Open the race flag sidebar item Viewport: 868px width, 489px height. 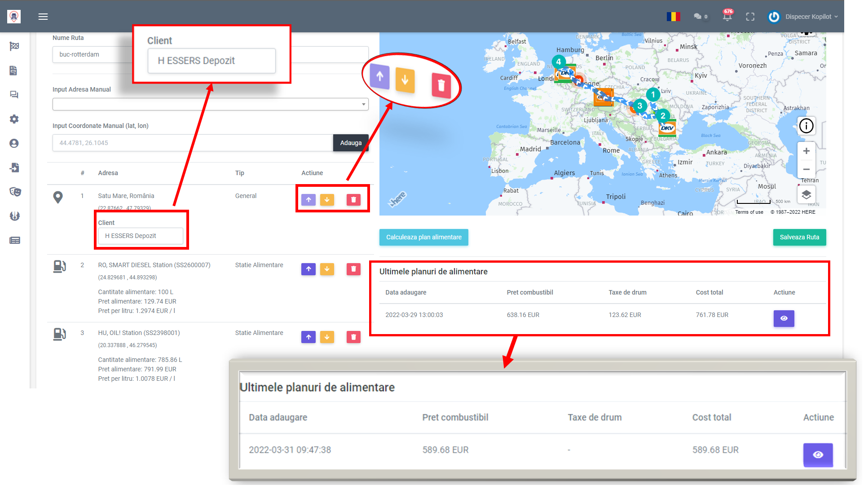pyautogui.click(x=14, y=46)
